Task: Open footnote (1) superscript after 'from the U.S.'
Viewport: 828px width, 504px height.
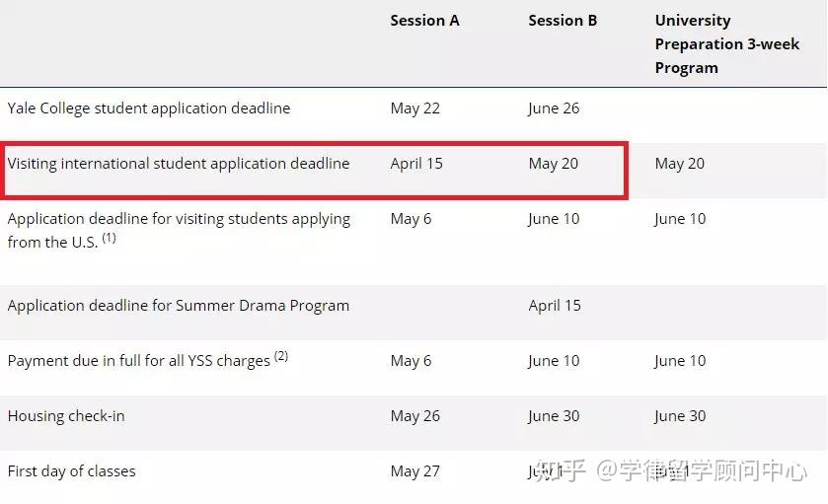Action: 109,238
